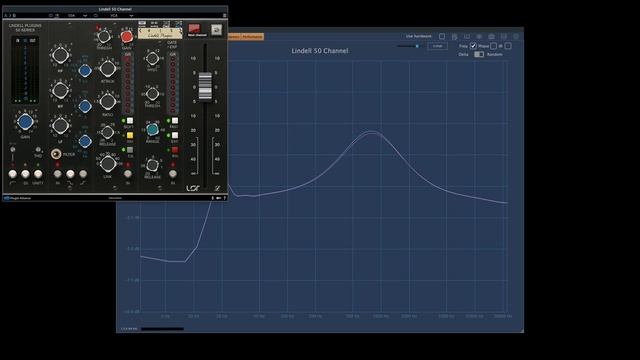Viewport: 640px width, 360px height.
Task: Check the IR checkbox
Action: click(508, 46)
